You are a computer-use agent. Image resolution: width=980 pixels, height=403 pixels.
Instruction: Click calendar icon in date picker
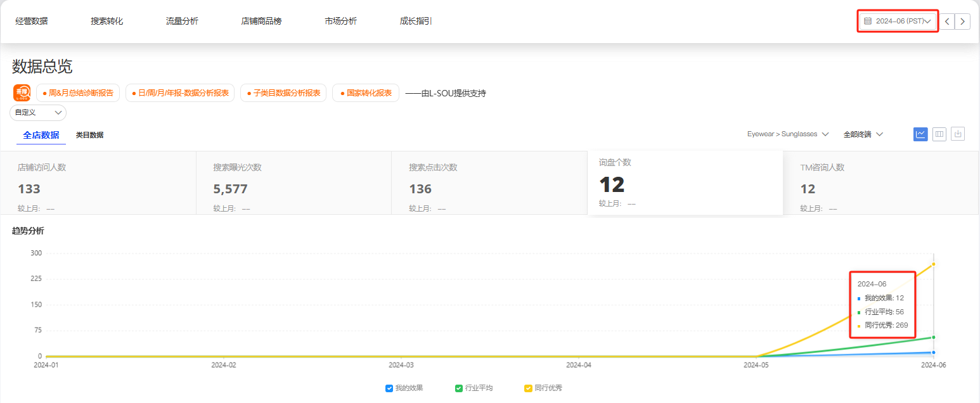[x=868, y=21]
